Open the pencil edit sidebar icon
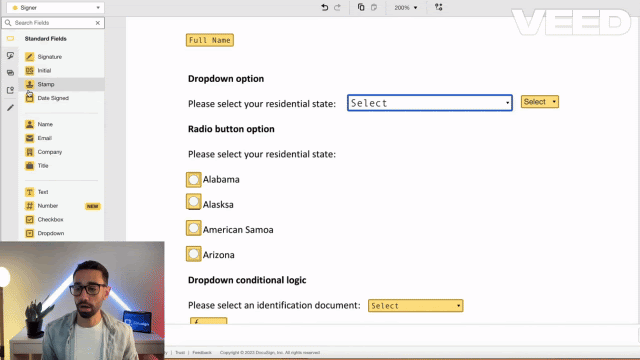Screen dimensions: 640x360 (x=10, y=108)
